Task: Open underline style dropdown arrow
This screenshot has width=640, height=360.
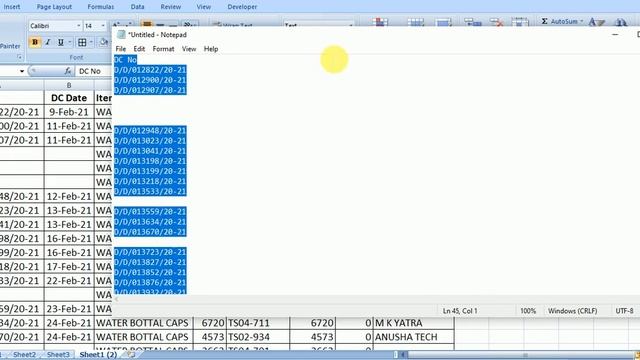Action: click(70, 42)
